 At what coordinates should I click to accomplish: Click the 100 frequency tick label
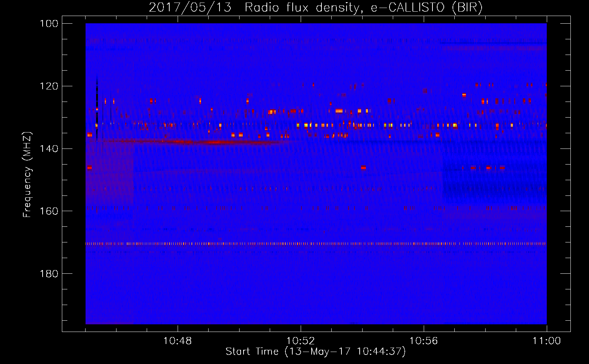click(x=49, y=24)
